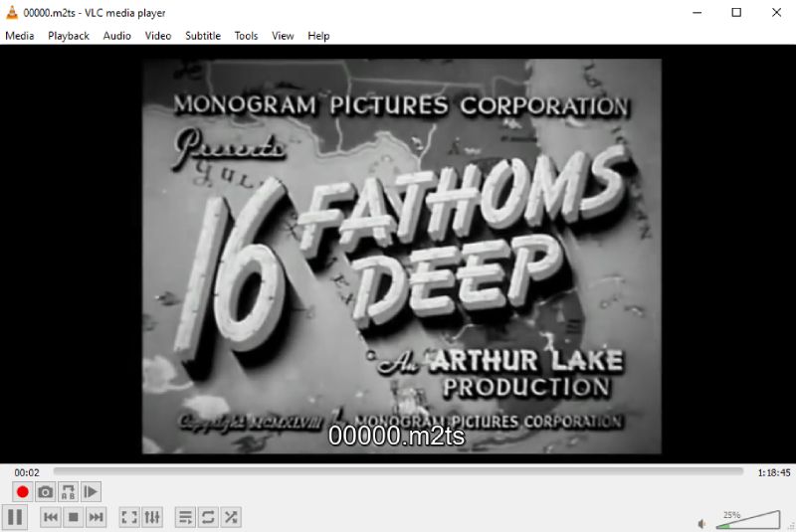Adjust the volume slider at 25%
The width and height of the screenshot is (796, 532).
point(748,520)
